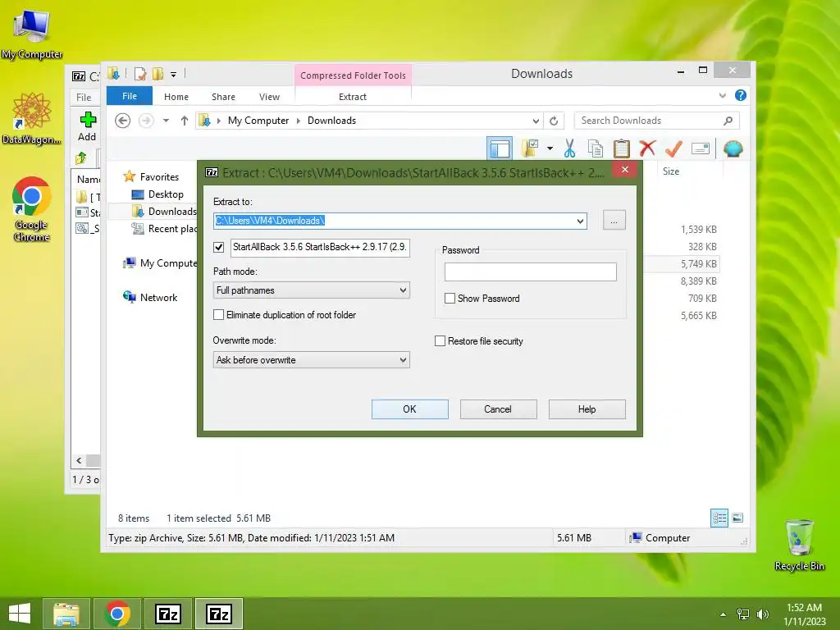Click the folder options icon in toolbar

click(530, 148)
